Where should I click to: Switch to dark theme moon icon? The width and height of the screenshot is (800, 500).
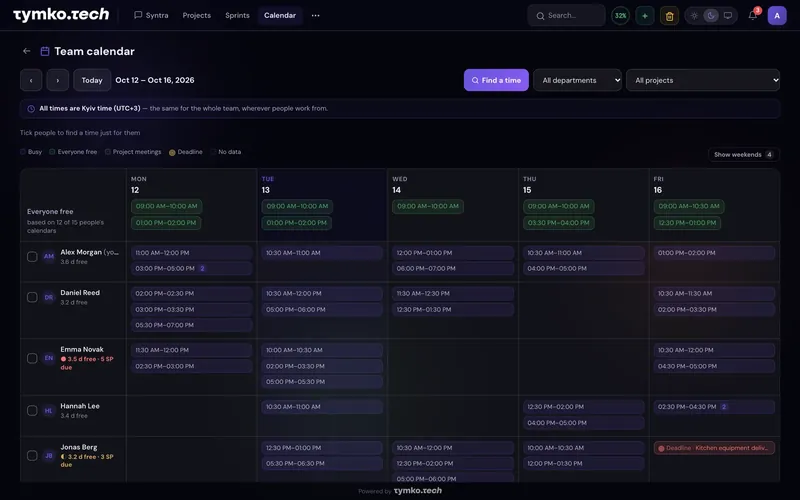pyautogui.click(x=711, y=16)
